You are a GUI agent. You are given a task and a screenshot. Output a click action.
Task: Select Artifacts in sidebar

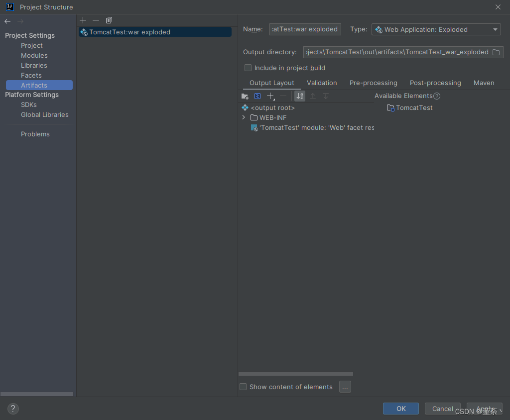click(x=39, y=85)
